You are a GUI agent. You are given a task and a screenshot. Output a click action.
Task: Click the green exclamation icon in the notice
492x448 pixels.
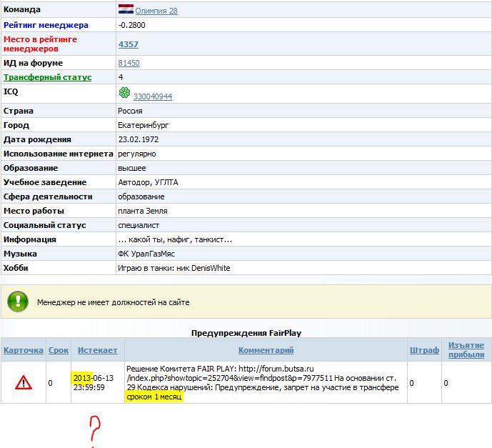click(x=19, y=302)
